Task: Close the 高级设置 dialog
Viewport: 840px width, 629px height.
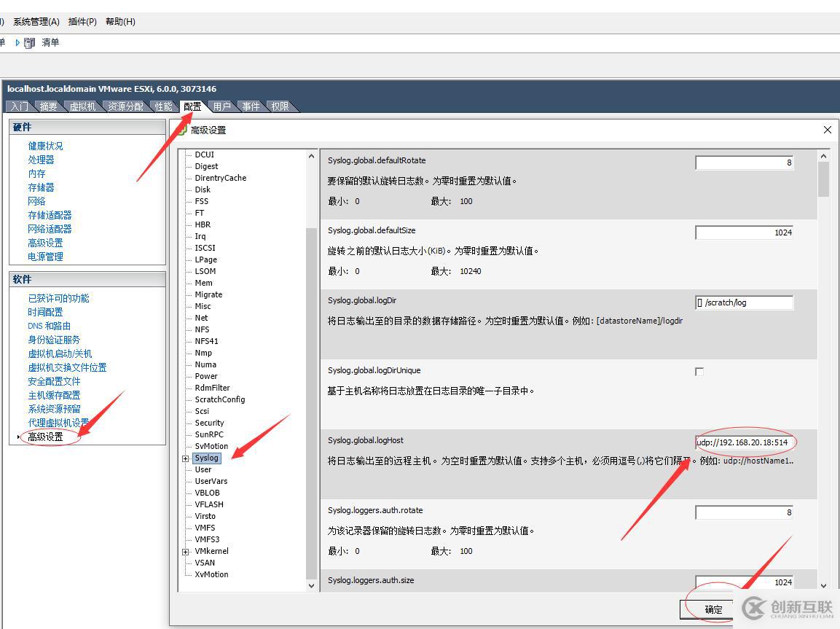Action: [x=827, y=130]
